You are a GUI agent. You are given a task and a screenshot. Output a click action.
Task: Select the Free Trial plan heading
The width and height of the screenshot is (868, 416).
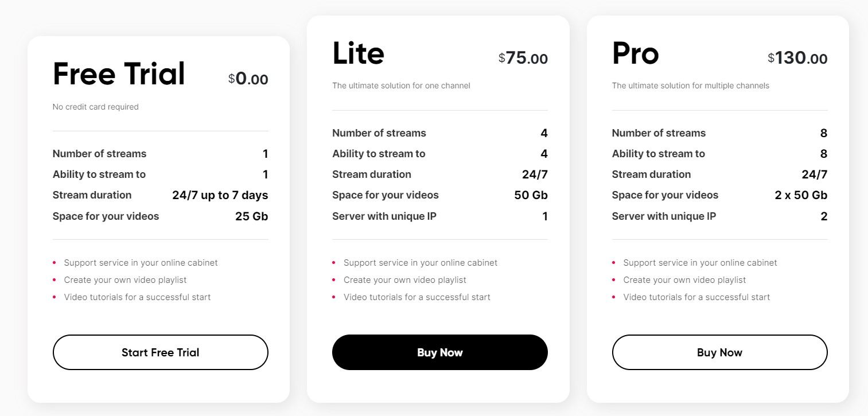[x=119, y=74]
